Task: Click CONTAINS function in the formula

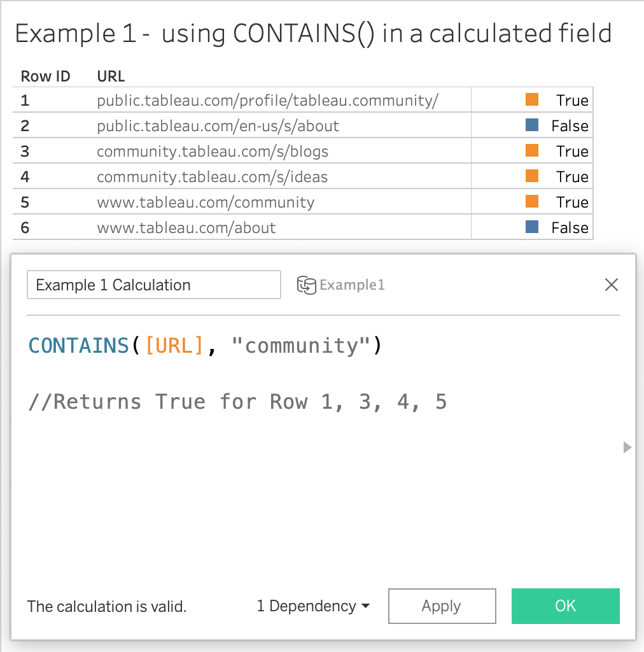Action: tap(79, 346)
